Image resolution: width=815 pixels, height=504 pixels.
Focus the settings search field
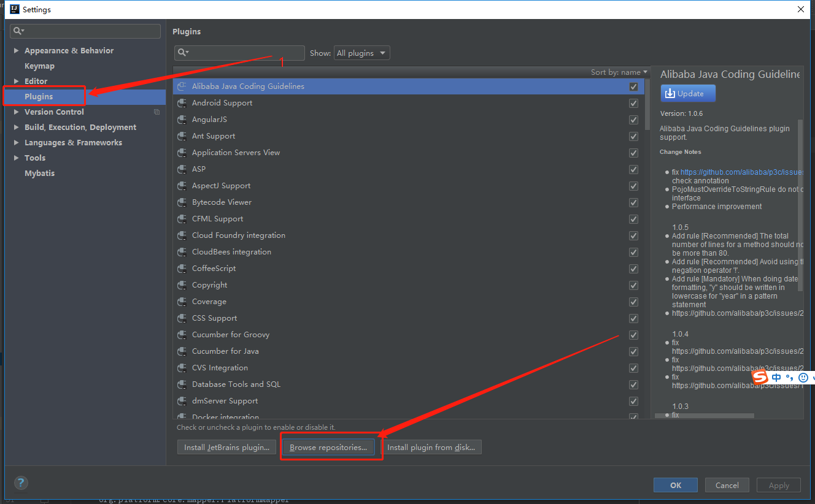(86, 31)
